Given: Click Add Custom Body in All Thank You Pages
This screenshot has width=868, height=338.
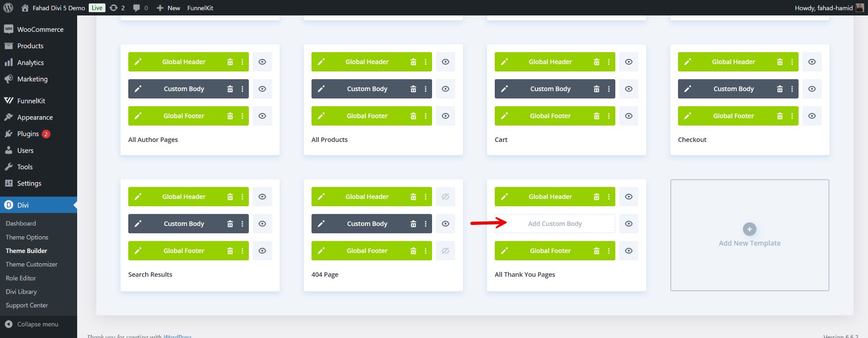Looking at the screenshot, I should [x=555, y=224].
